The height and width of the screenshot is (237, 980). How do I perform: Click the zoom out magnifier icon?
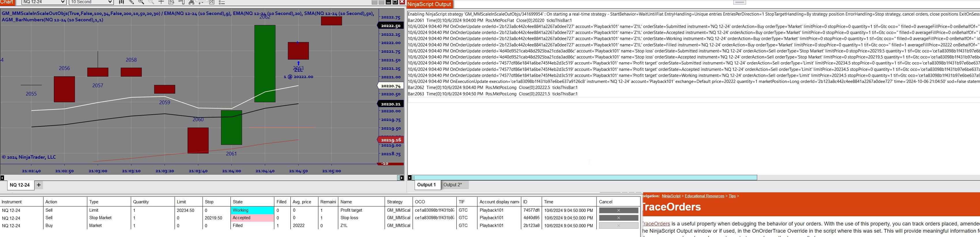pos(151,2)
